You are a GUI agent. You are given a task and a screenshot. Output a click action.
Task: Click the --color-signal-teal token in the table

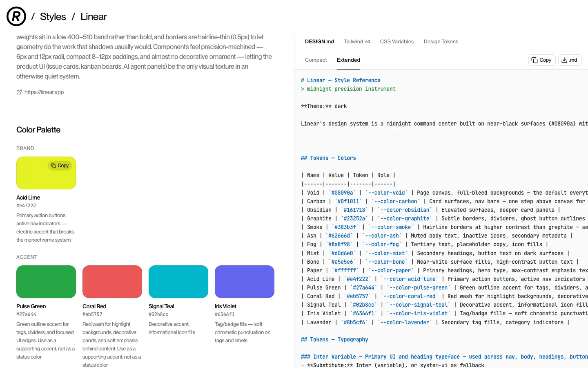click(x=419, y=305)
